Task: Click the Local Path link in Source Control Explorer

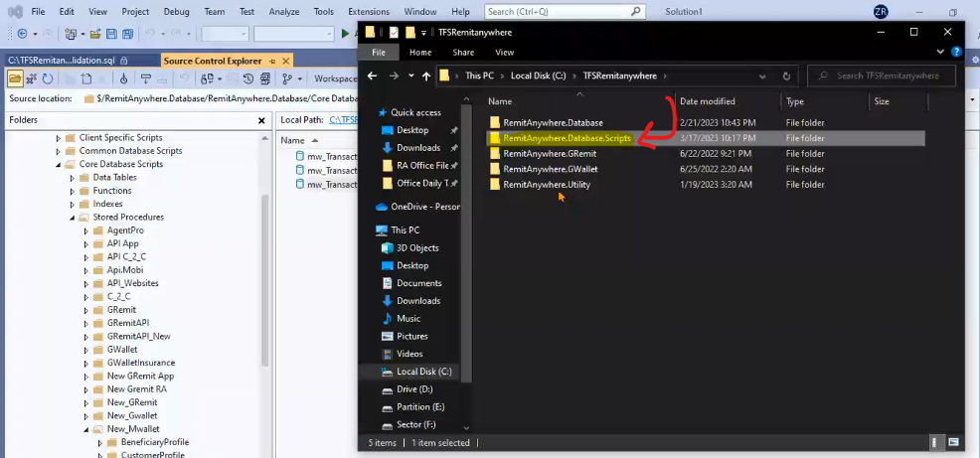Action: click(343, 119)
